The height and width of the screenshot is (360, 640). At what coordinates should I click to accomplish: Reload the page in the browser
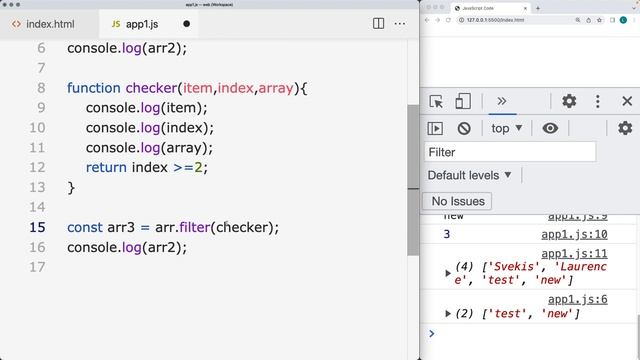[x=448, y=20]
